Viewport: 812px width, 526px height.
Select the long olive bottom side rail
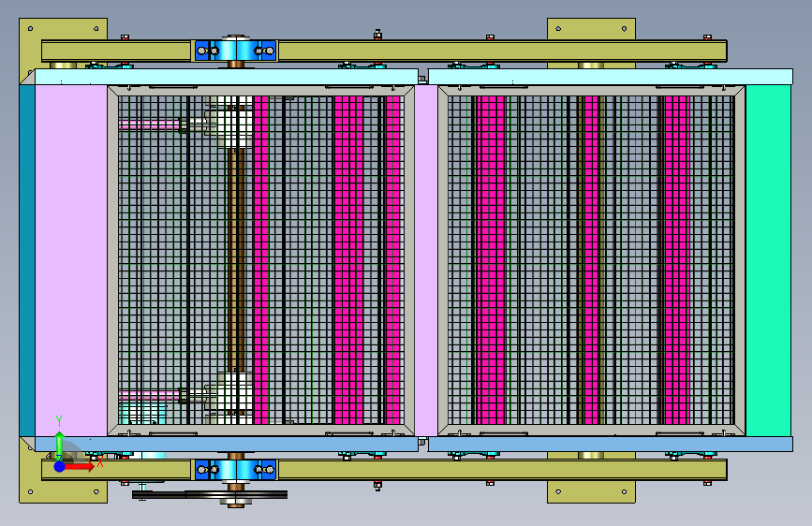[501, 470]
